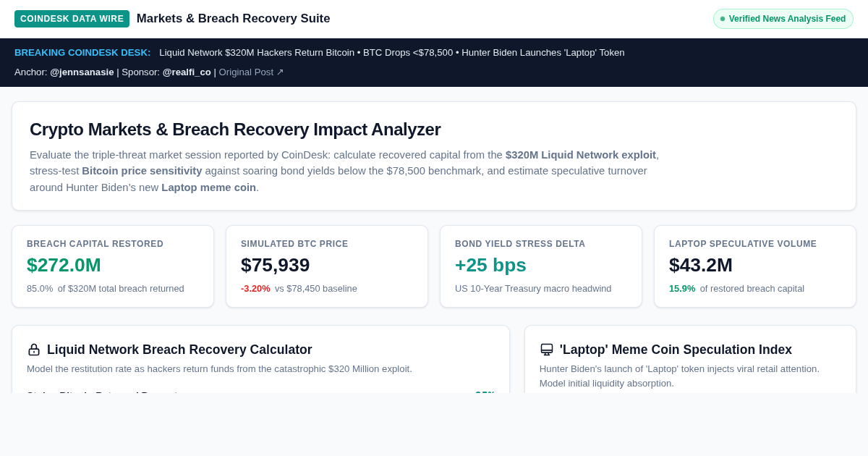868x456 pixels.
Task: Click the US 10-Year Treasury macro headwind text
Action: [x=533, y=289]
